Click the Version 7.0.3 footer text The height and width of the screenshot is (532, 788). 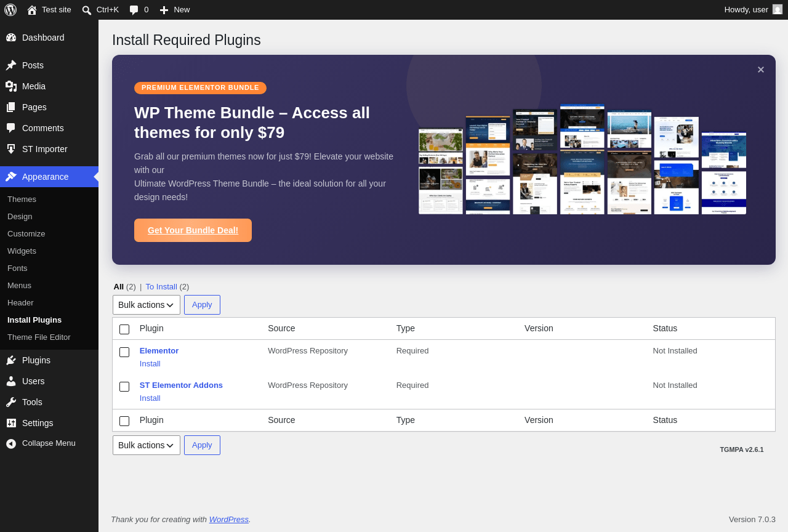coord(752,519)
